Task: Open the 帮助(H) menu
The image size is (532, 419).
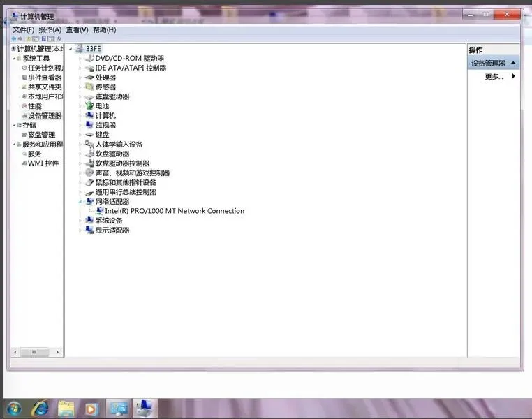Action: pos(105,30)
